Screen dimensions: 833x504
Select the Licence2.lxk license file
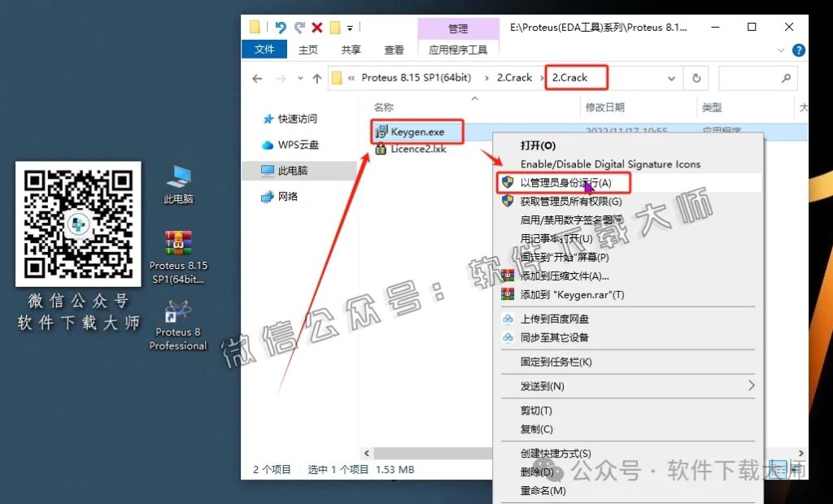point(420,149)
